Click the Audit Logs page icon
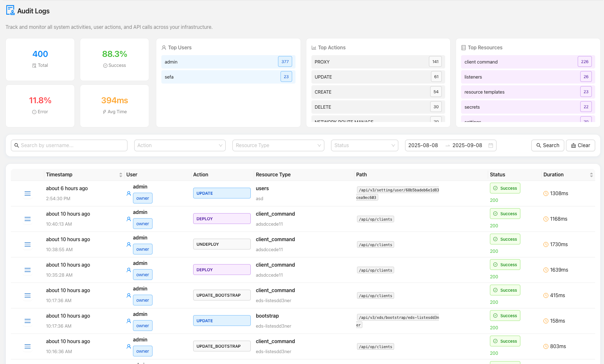604x364 pixels. pyautogui.click(x=10, y=10)
